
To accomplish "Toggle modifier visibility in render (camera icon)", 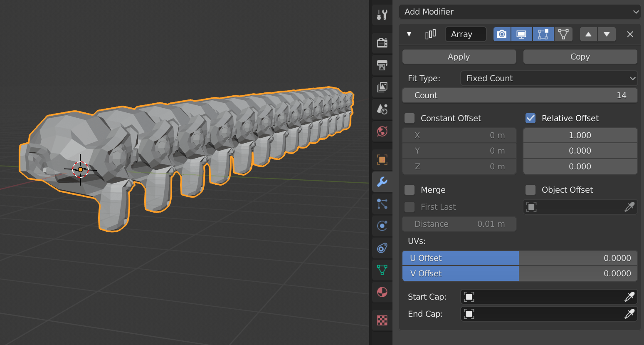I will tap(501, 34).
